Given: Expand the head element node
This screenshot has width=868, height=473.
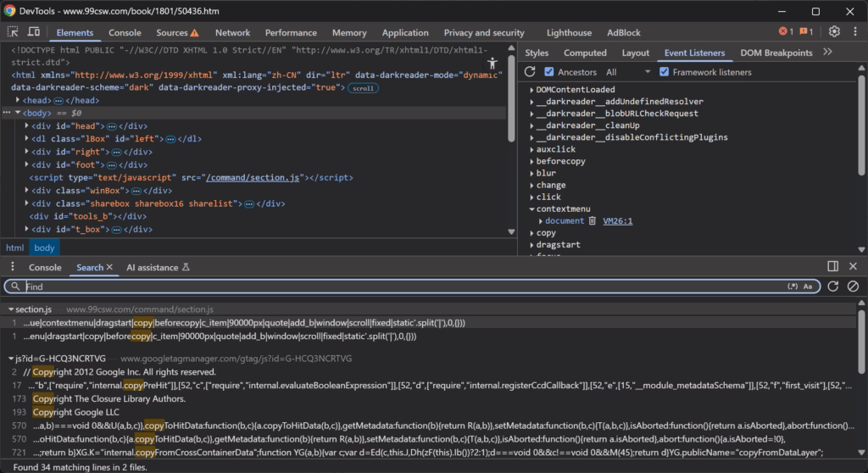Looking at the screenshot, I should coord(18,100).
